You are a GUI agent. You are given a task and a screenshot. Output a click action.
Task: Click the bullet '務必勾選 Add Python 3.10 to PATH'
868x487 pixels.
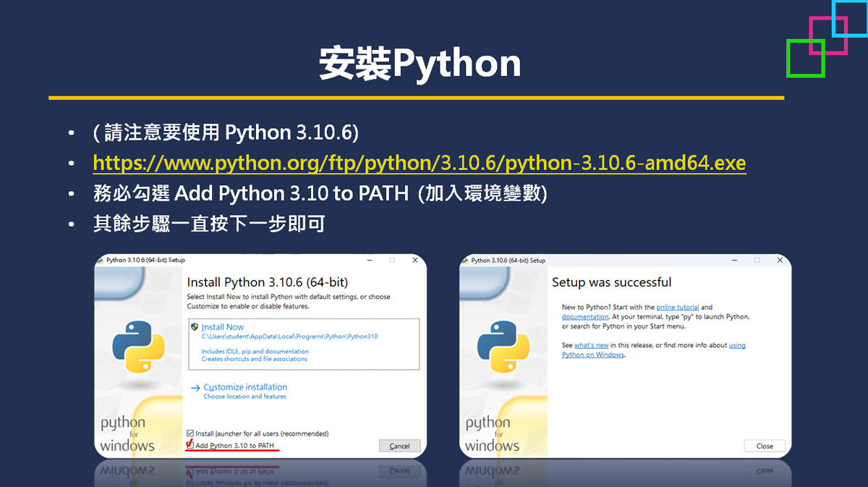(x=320, y=193)
